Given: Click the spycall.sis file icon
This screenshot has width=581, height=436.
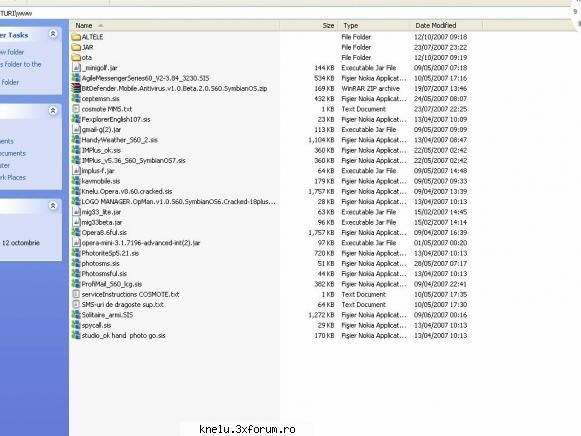Looking at the screenshot, I should (x=76, y=325).
